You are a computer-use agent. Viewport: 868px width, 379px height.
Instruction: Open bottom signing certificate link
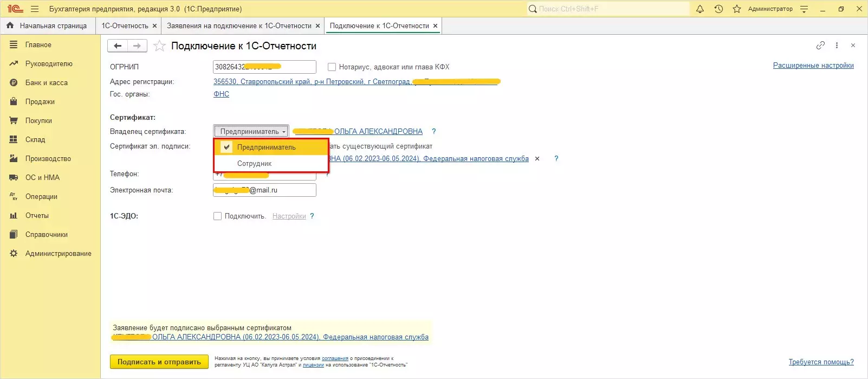point(270,337)
